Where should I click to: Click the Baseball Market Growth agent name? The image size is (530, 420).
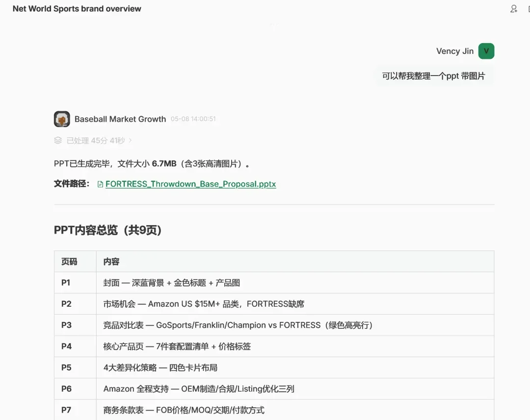120,119
